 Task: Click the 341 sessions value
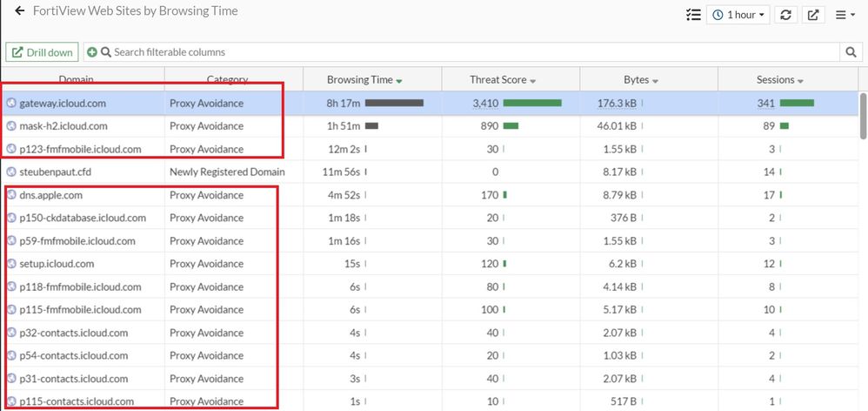coord(766,103)
